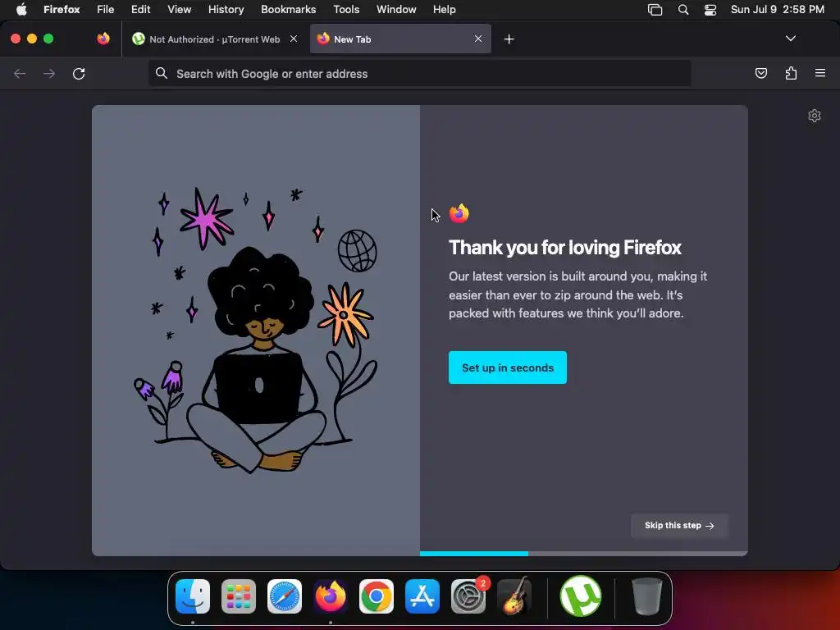Select the New Tab tab

tap(400, 39)
